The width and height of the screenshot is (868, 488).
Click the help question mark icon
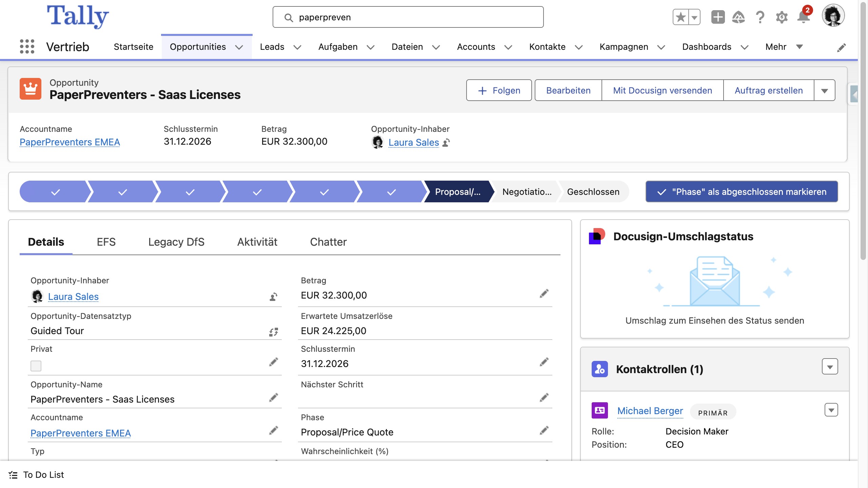760,17
